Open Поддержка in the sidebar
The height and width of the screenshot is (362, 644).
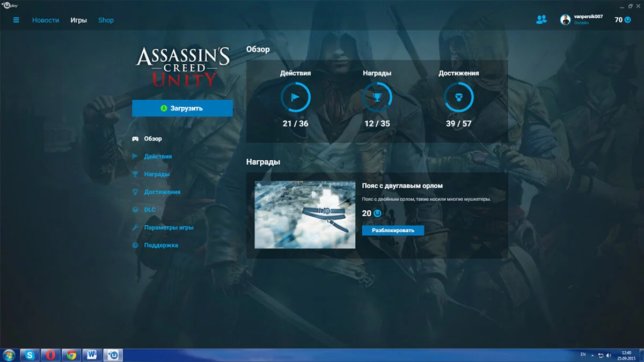click(161, 245)
